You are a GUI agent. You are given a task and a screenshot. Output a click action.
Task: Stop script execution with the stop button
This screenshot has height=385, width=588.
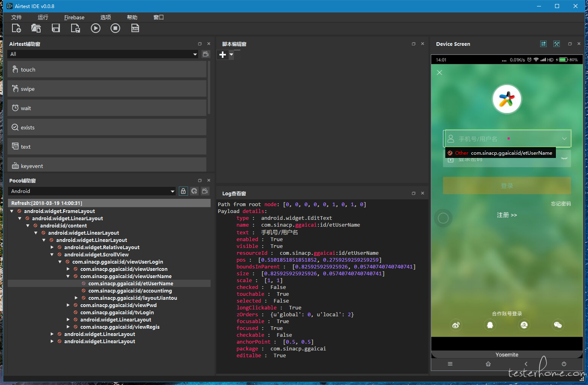pyautogui.click(x=115, y=28)
